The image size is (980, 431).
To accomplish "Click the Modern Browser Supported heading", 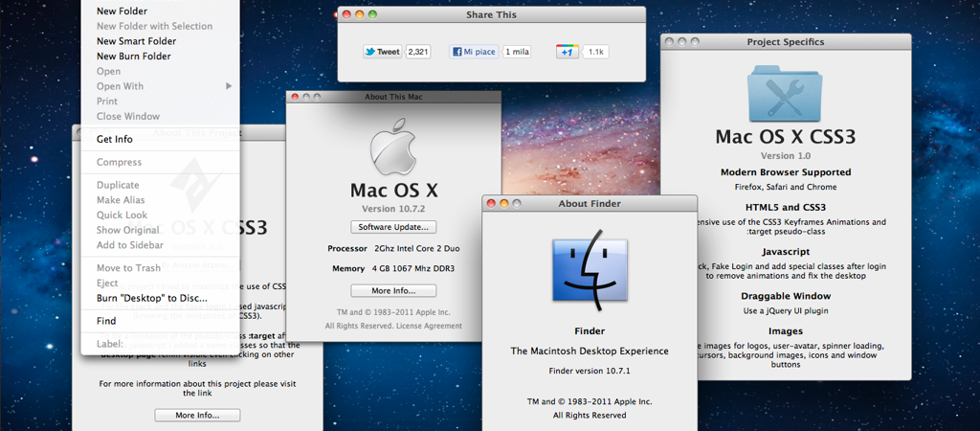I will click(786, 172).
